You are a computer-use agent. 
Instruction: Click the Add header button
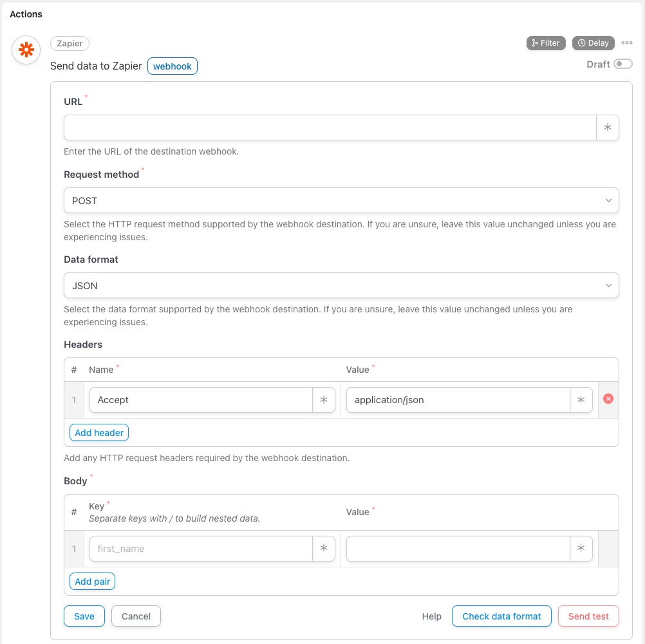tap(99, 433)
